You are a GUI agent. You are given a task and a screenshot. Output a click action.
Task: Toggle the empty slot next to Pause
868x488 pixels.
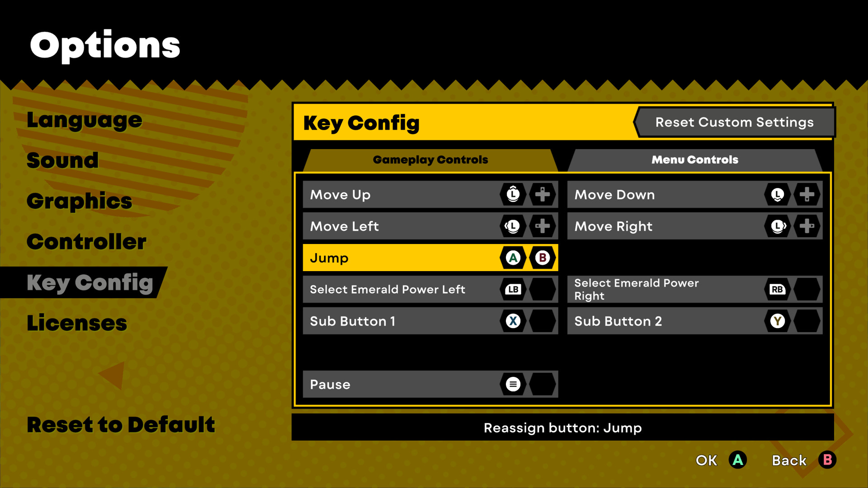coord(541,384)
